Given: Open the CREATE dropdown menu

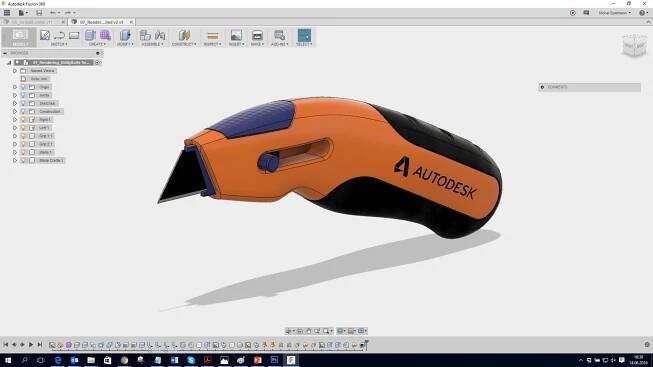Looking at the screenshot, I should pyautogui.click(x=97, y=44).
